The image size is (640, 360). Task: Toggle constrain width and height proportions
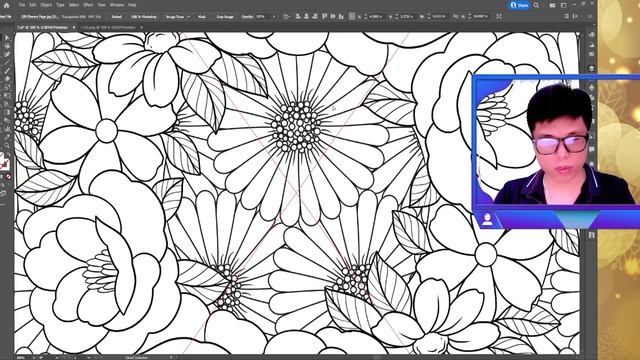pos(456,17)
